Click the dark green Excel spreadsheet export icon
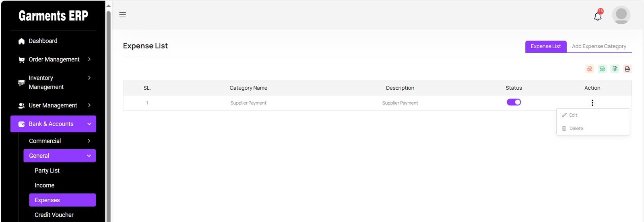The width and height of the screenshot is (644, 222). [x=615, y=69]
